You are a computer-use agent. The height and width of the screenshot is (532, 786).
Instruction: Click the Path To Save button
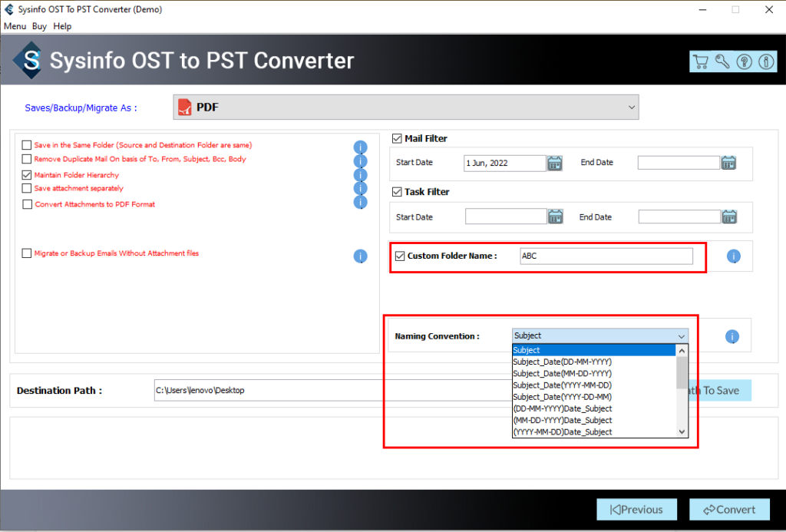tap(720, 391)
